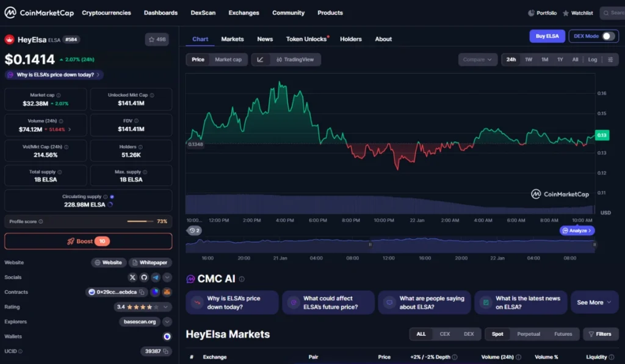
Task: Select the 1W chart range
Action: click(529, 59)
